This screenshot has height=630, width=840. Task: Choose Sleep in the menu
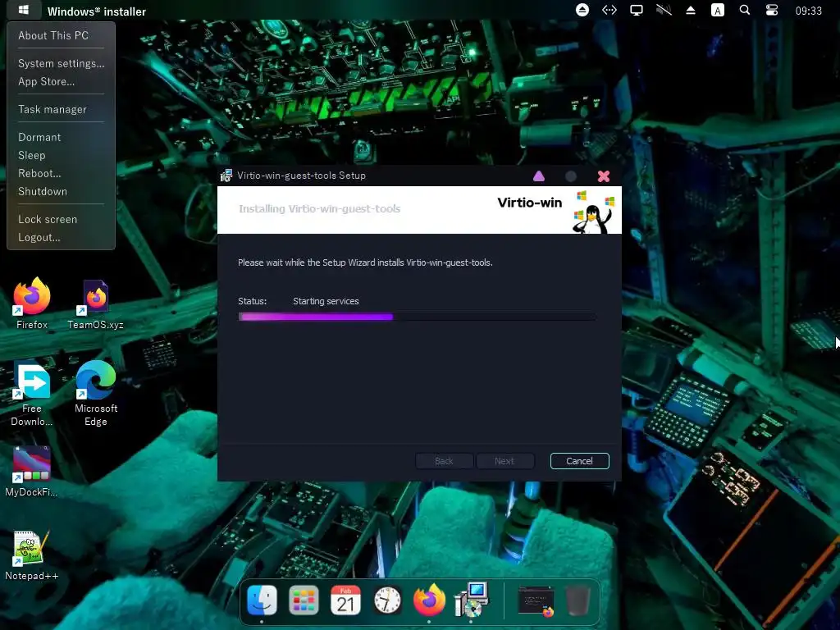click(x=32, y=155)
